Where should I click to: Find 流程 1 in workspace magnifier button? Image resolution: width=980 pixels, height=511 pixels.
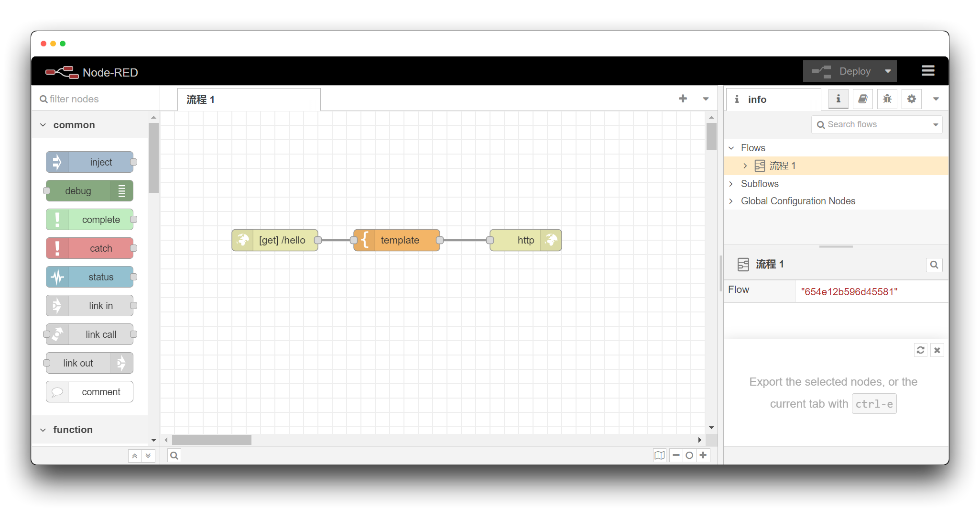tap(934, 265)
